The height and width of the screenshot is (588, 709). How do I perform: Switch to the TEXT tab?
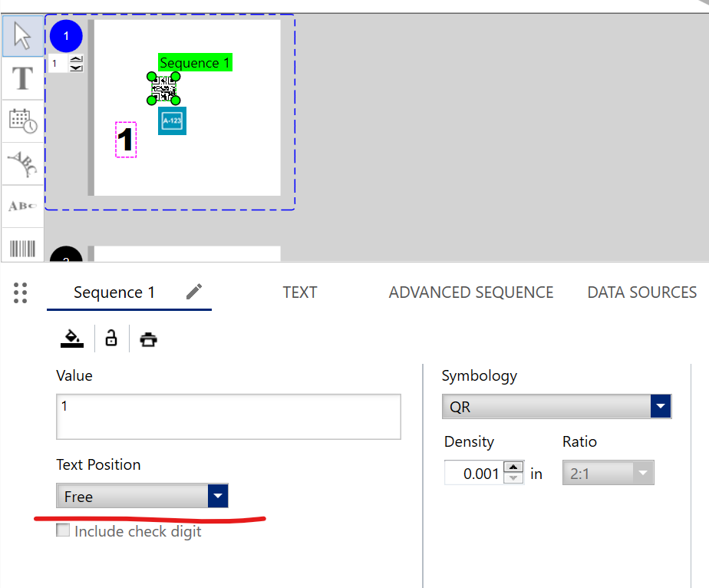click(x=299, y=292)
